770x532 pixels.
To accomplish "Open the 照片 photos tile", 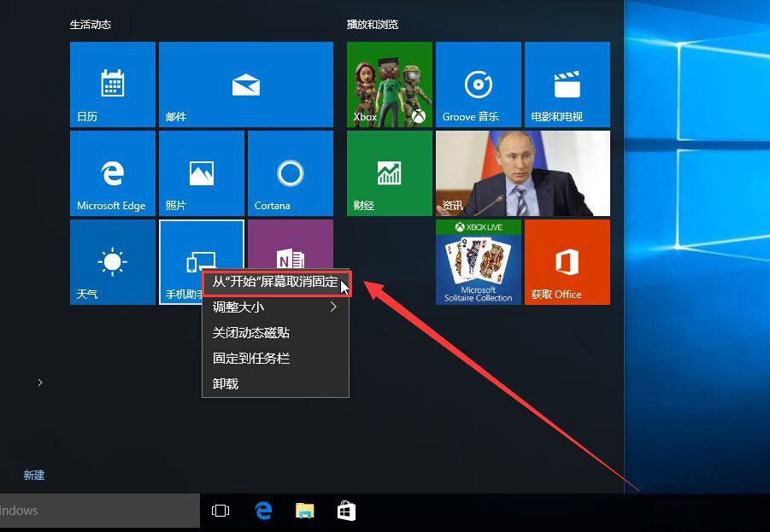I will pos(202,173).
